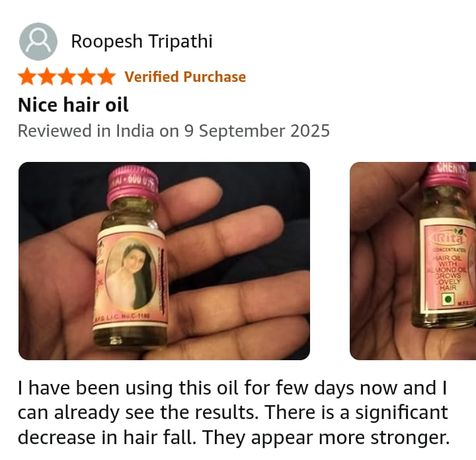Click the first orange rating star
The width and height of the screenshot is (476, 460).
point(27,77)
